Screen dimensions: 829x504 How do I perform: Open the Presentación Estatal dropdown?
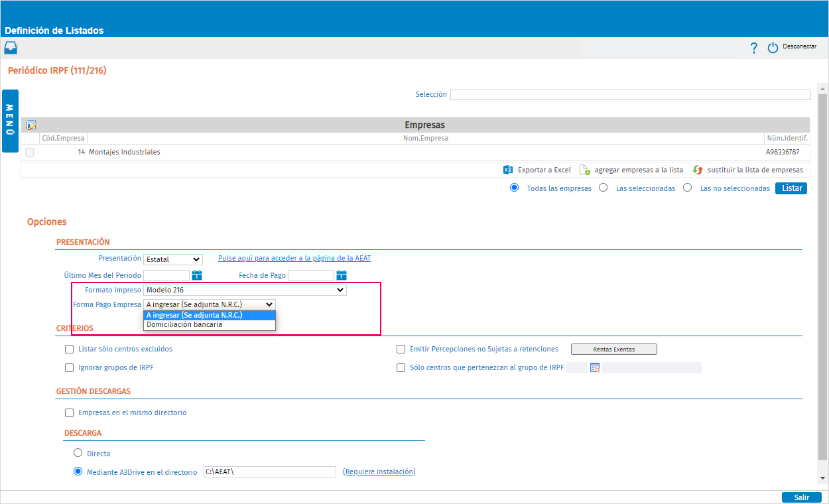[172, 259]
